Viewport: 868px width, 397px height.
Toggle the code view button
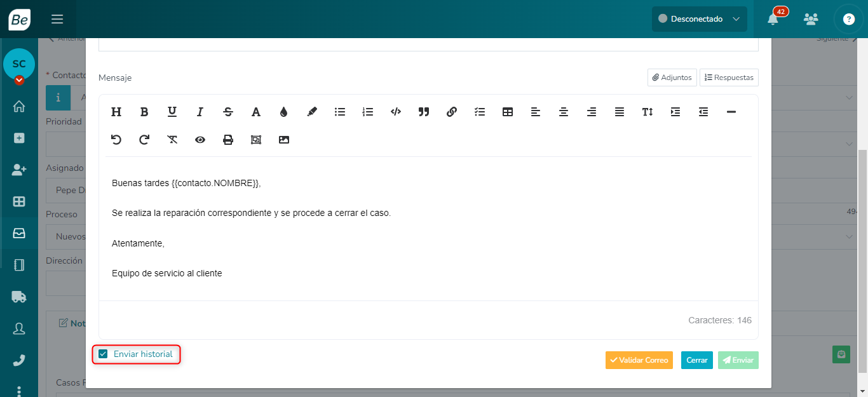coord(396,112)
